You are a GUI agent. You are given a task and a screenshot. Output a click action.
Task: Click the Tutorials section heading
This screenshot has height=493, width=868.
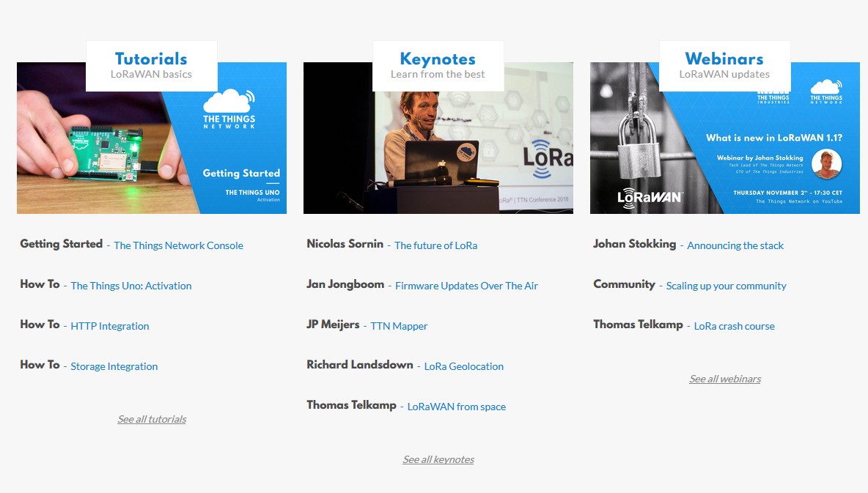pyautogui.click(x=151, y=59)
